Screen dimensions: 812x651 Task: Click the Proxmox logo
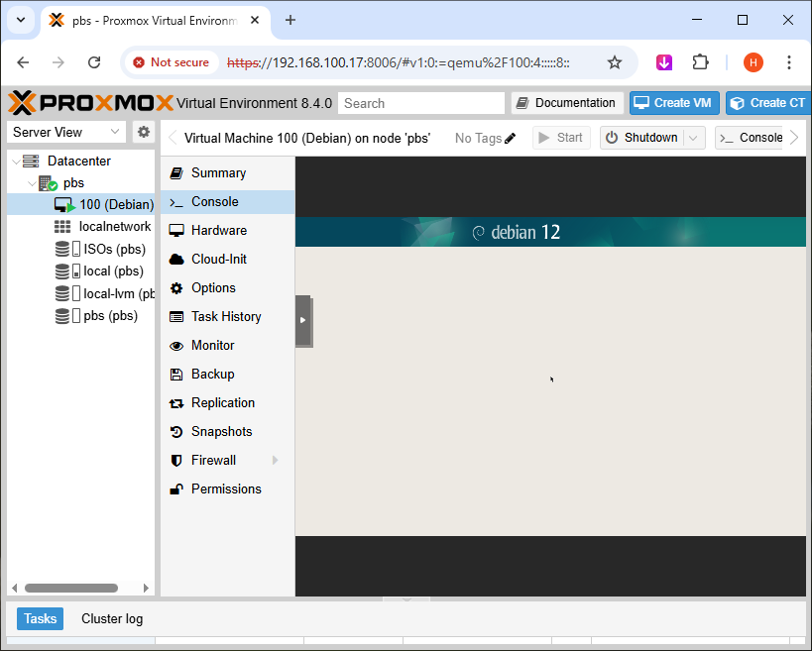click(91, 102)
